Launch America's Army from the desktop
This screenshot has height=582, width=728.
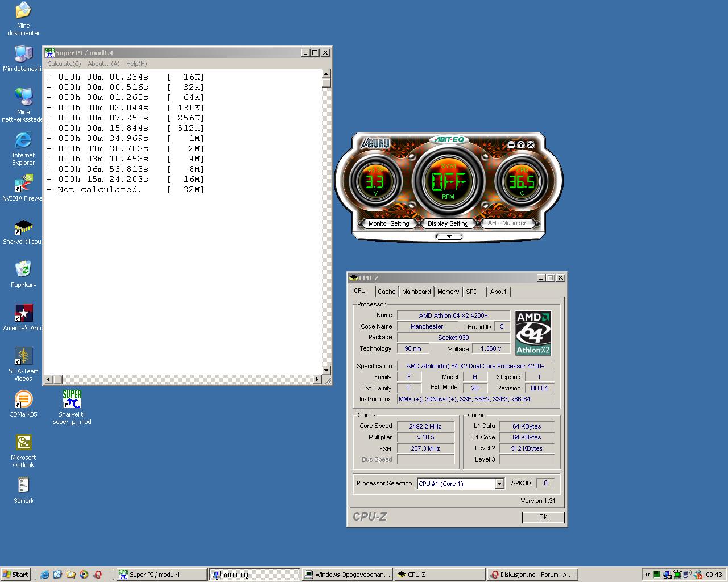coord(23,318)
